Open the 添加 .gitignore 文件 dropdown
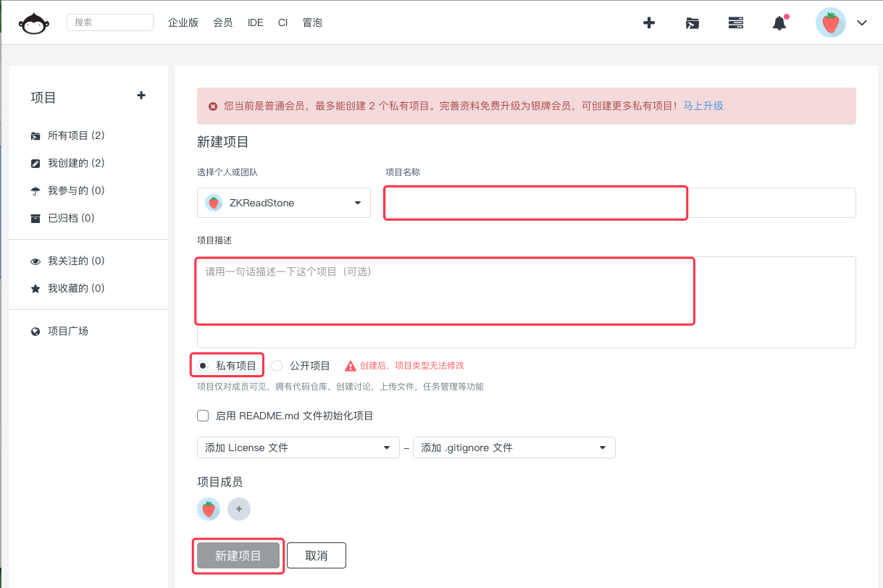The width and height of the screenshot is (883, 588). coord(514,447)
